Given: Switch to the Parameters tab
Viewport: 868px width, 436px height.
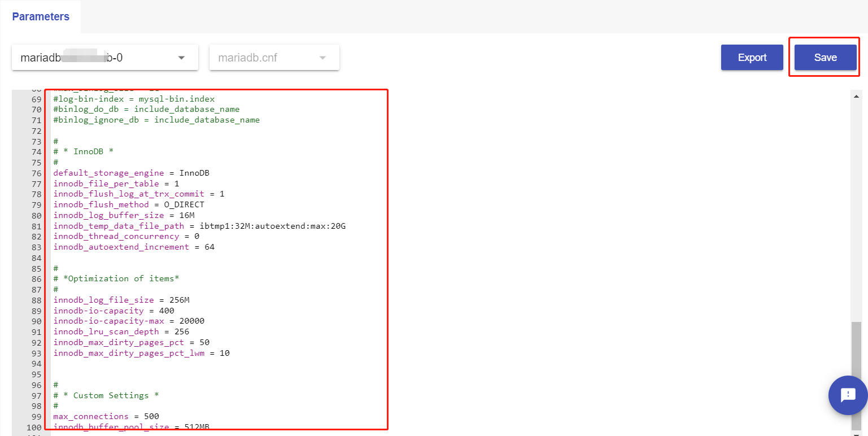Looking at the screenshot, I should click(x=41, y=17).
